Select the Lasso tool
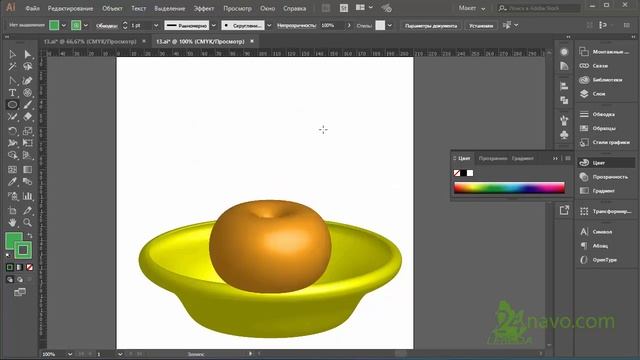The width and height of the screenshot is (640, 360). (x=27, y=66)
